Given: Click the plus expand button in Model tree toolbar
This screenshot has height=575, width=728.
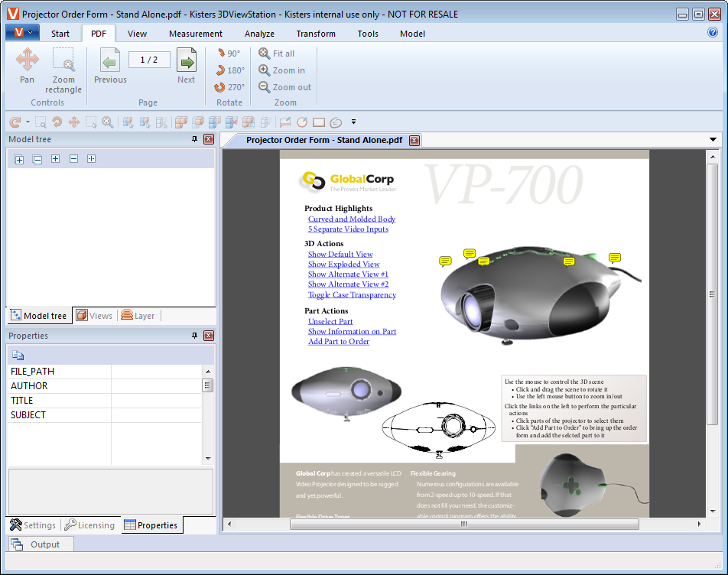Looking at the screenshot, I should point(55,159).
